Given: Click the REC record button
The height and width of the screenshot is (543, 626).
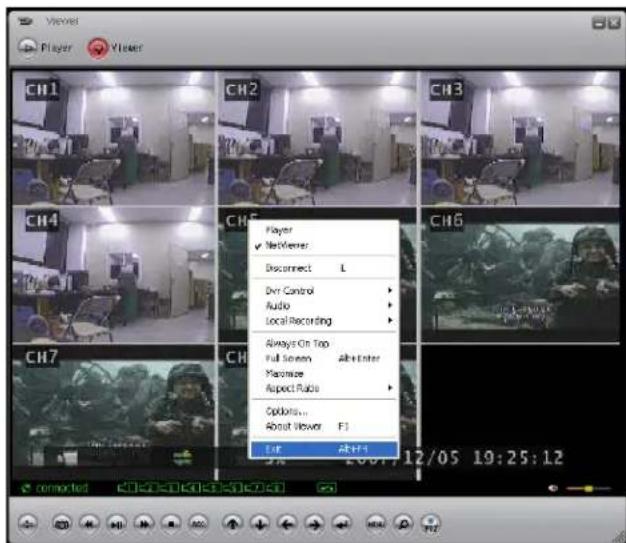Looking at the screenshot, I should [198, 523].
